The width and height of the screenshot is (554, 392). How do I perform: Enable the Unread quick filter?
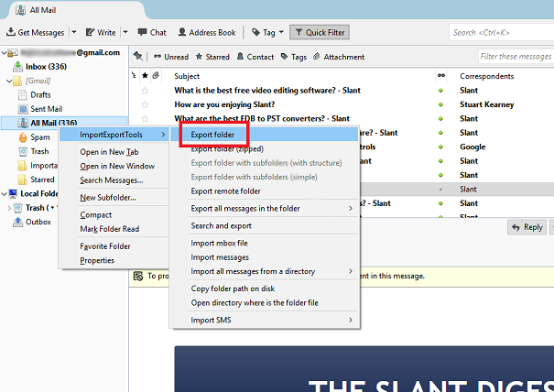(x=171, y=57)
